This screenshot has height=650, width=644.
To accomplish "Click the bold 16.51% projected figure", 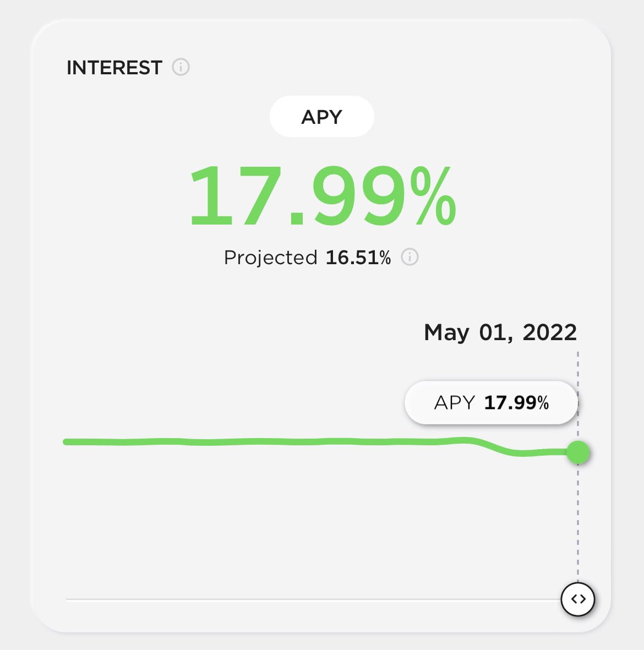I will coord(358,258).
